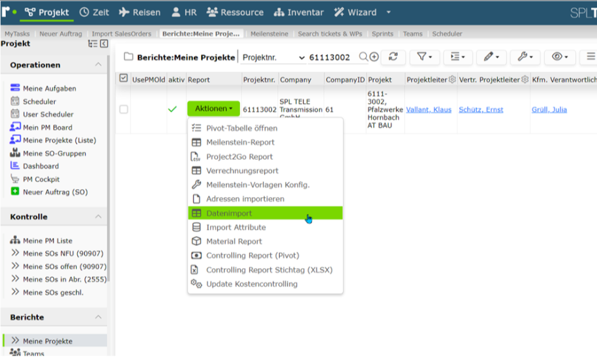Collapse the sidebar with the arrow icon

click(104, 44)
